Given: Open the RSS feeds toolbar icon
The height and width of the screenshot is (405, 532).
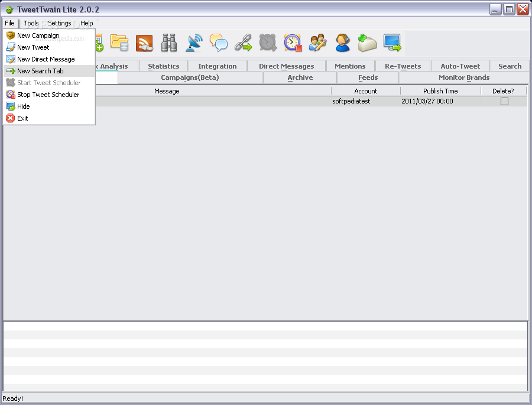Looking at the screenshot, I should pyautogui.click(x=144, y=43).
